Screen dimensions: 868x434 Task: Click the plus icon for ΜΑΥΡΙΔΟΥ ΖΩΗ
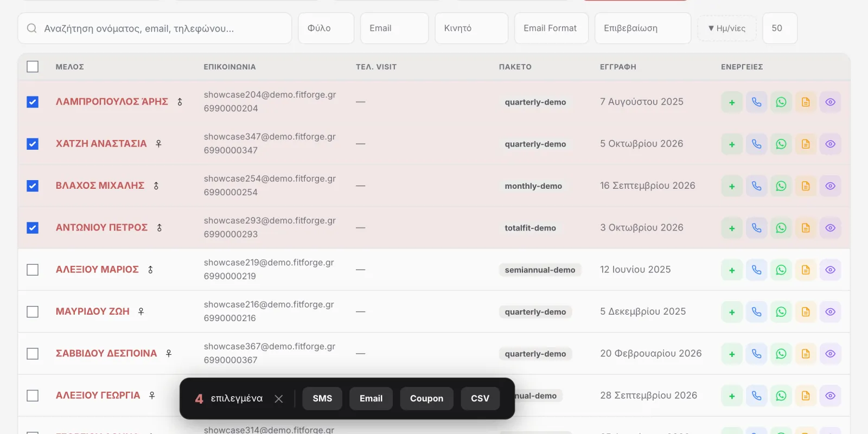click(732, 312)
